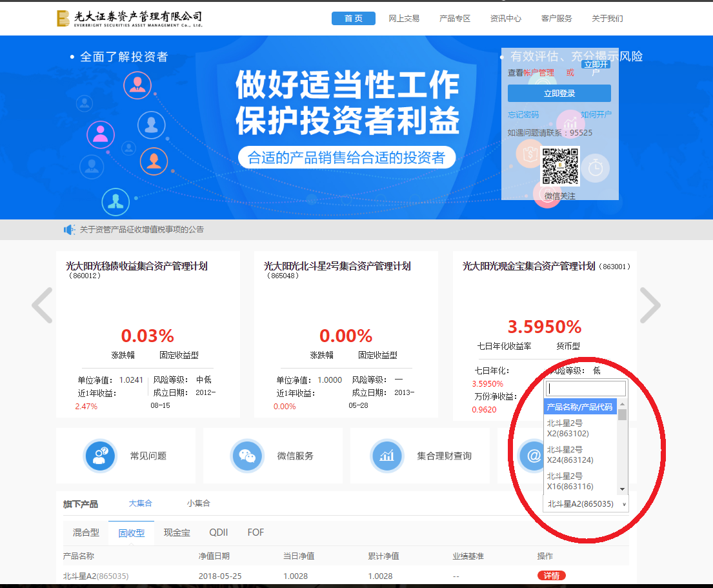Click the WeChat QR code image
Image resolution: width=713 pixels, height=588 pixels.
click(x=560, y=166)
